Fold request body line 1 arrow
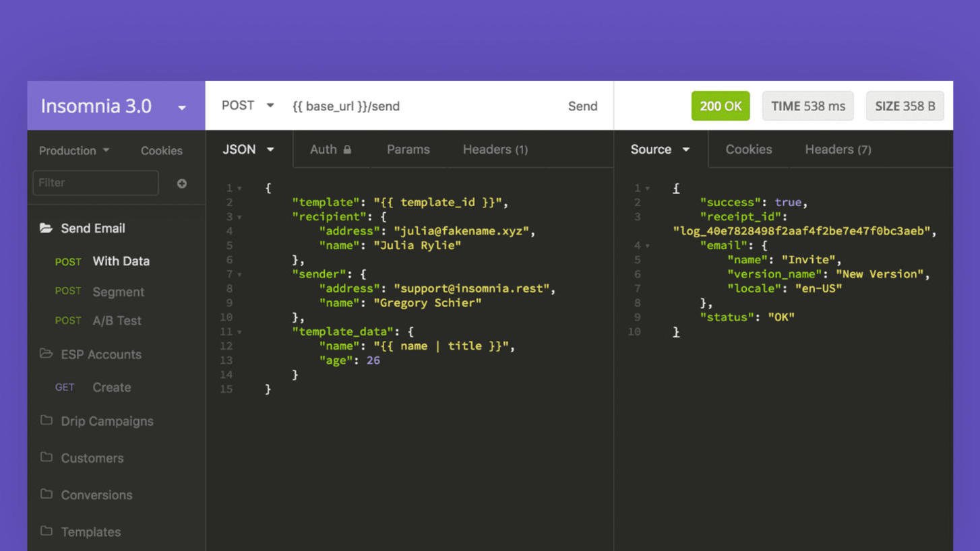Image resolution: width=980 pixels, height=551 pixels. (x=239, y=189)
